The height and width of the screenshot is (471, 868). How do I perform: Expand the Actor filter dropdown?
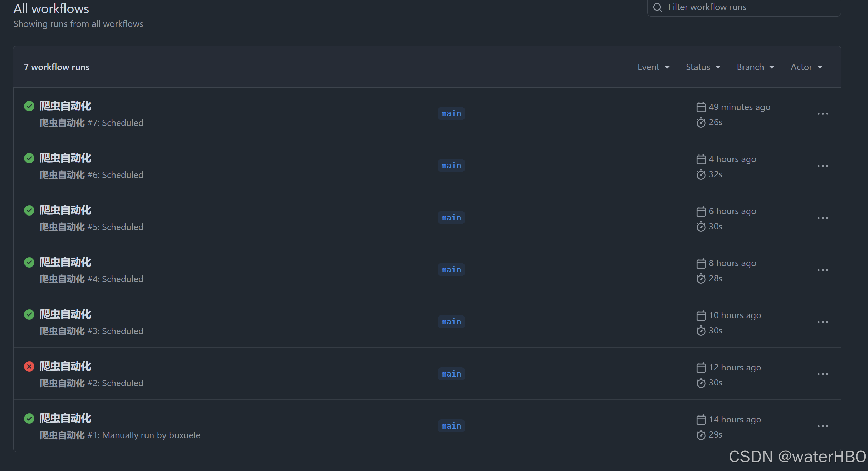point(806,67)
